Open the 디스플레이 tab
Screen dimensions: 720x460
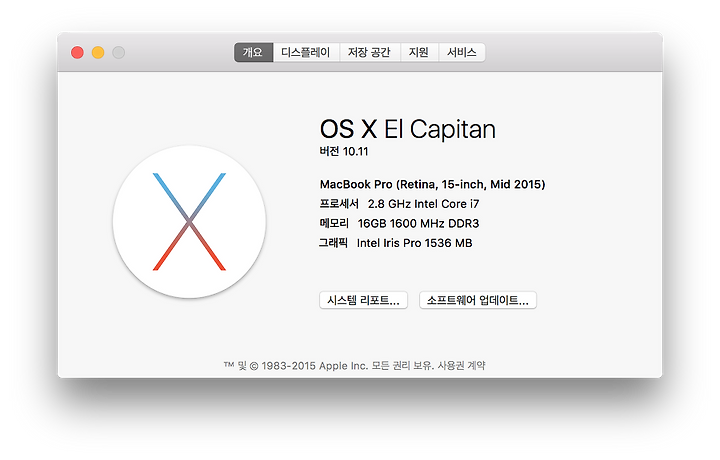pos(306,52)
